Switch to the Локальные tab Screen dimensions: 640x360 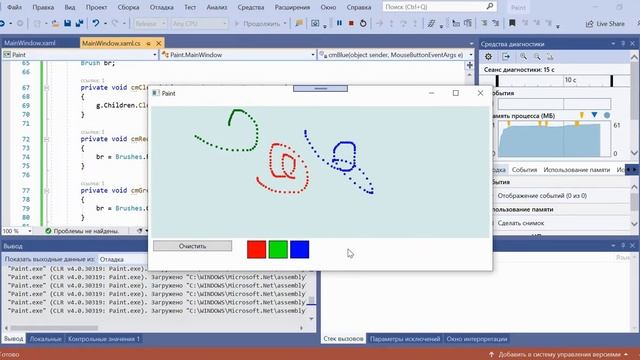45,339
